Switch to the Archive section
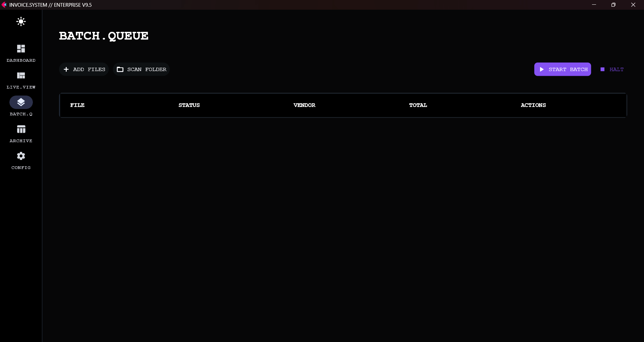644x342 pixels. pos(21,133)
